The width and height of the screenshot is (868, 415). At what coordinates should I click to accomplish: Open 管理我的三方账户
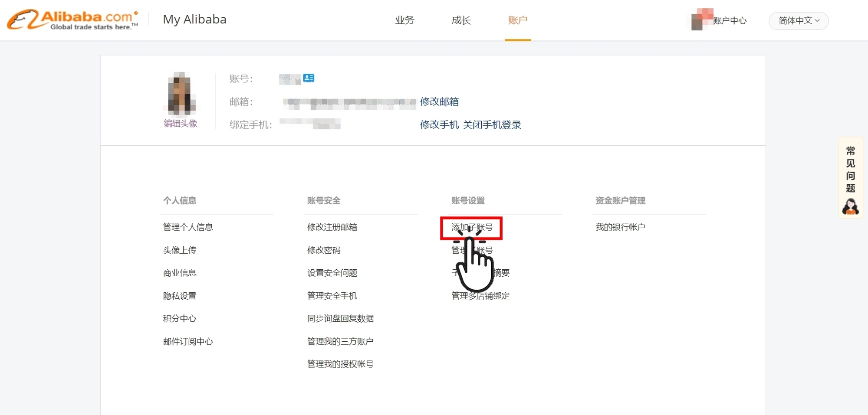pyautogui.click(x=340, y=341)
